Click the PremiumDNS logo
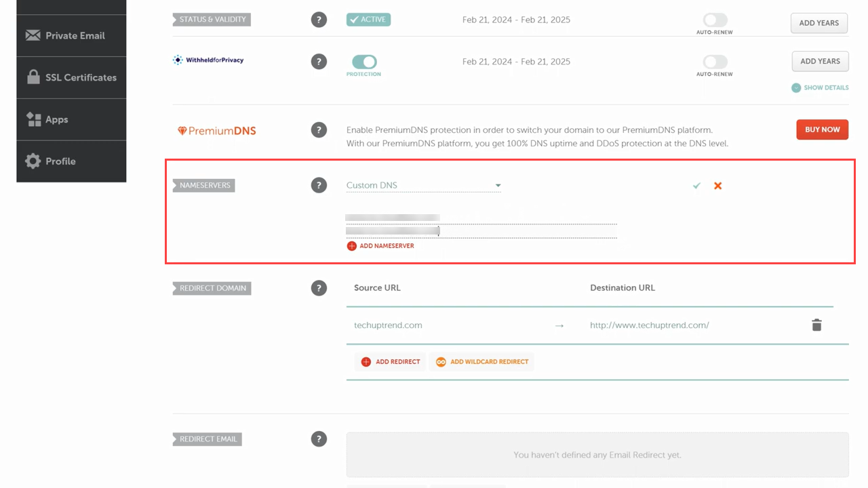 tap(216, 131)
